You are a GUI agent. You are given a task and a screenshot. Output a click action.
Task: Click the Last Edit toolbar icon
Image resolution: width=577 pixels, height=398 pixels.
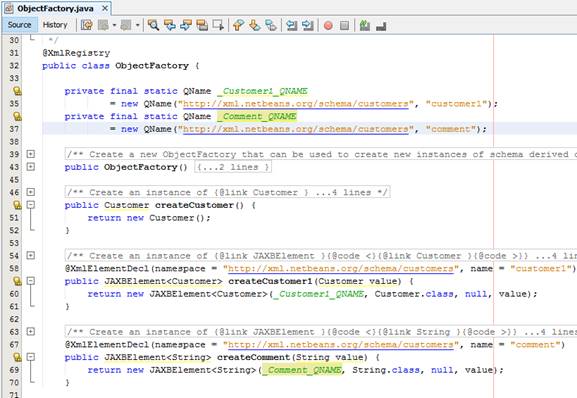coord(87,25)
